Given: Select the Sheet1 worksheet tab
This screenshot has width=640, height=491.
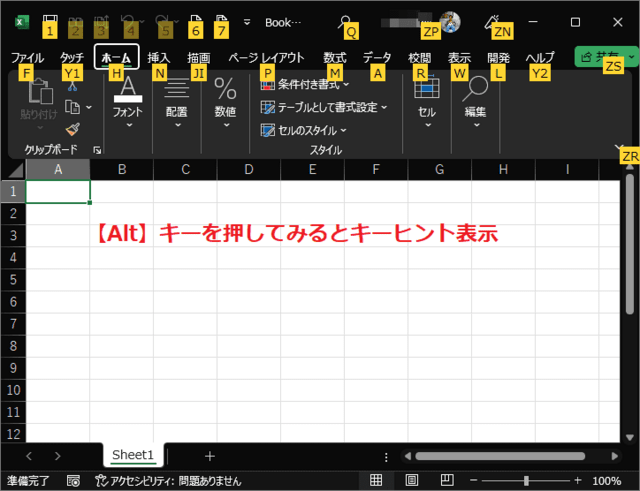Looking at the screenshot, I should (133, 455).
